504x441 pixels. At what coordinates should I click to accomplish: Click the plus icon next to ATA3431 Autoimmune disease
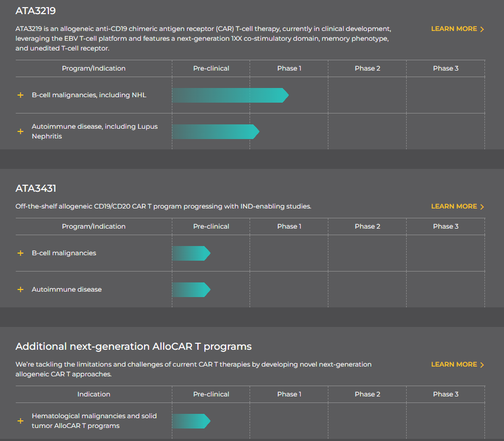point(21,289)
